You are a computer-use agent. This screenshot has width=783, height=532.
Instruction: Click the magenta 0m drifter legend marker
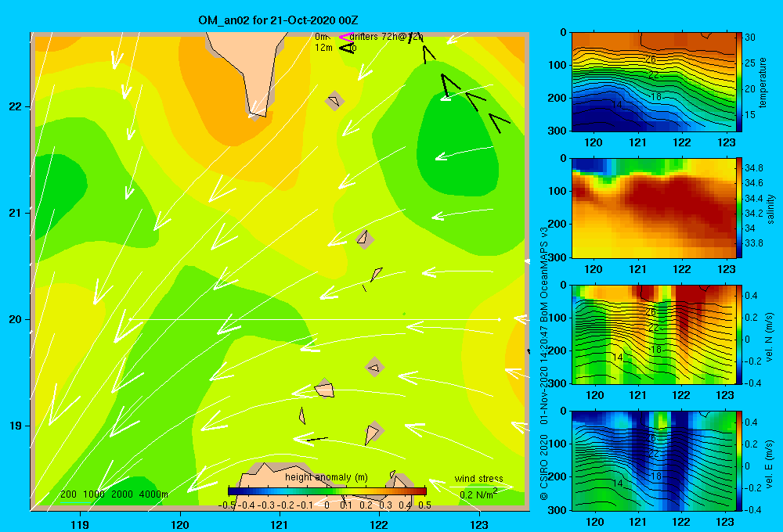tap(345, 37)
